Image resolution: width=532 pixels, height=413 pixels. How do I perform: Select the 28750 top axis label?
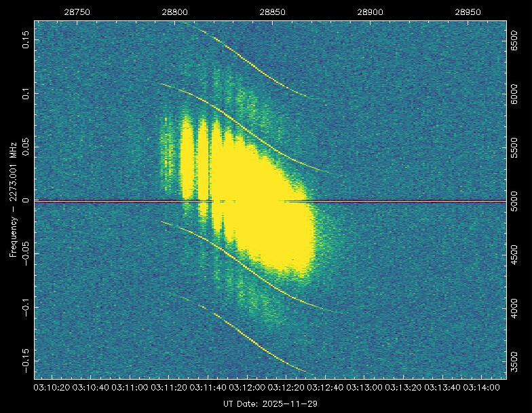[x=77, y=12]
